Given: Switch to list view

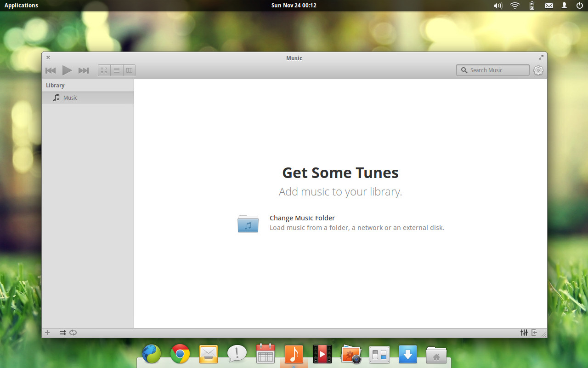Looking at the screenshot, I should pyautogui.click(x=117, y=70).
